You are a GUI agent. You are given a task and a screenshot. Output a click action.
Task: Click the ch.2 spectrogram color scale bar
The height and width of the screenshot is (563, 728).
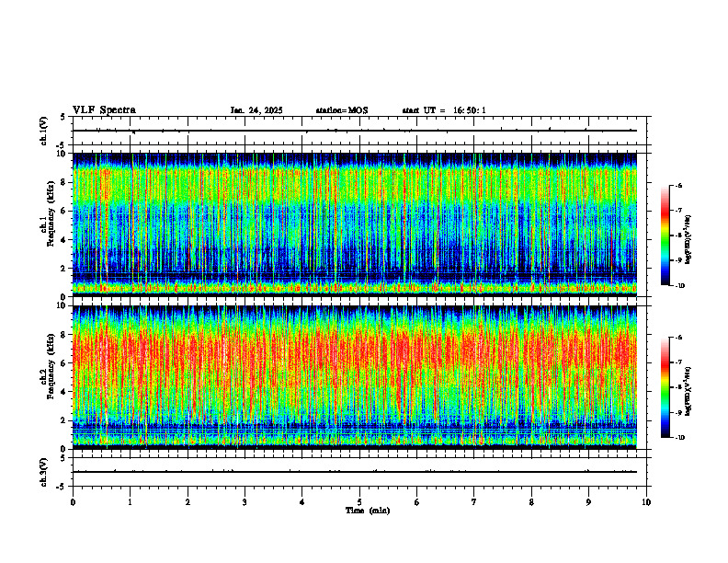coord(665,387)
